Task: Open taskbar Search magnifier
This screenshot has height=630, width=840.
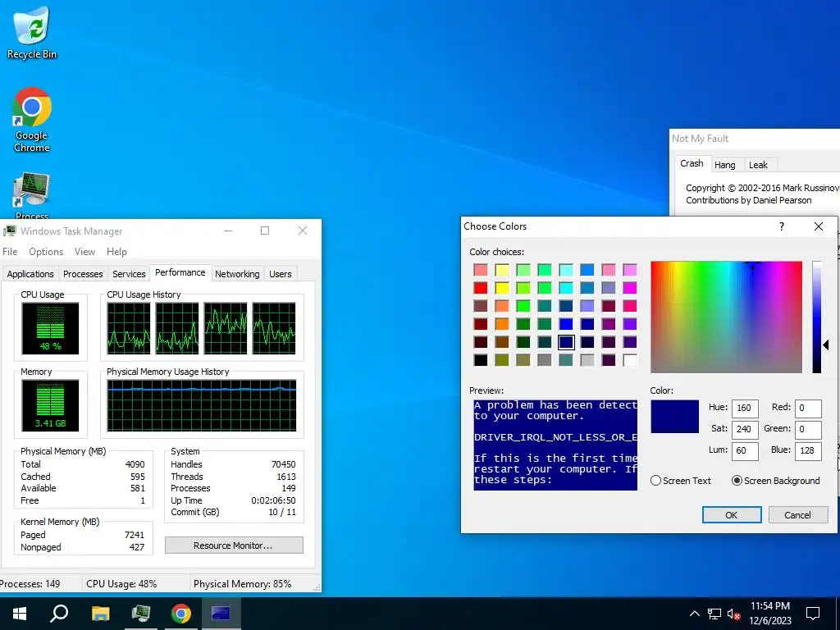Action: pos(59,614)
